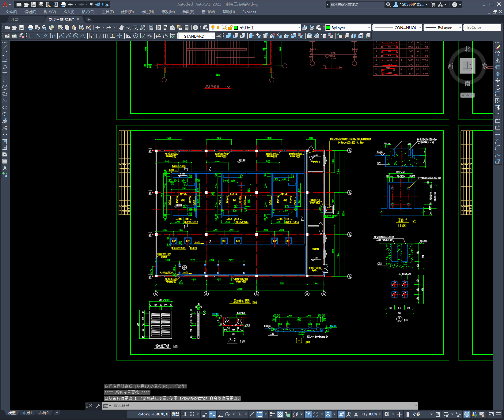Toggle Clean Screen mode in the status bar

click(x=491, y=414)
